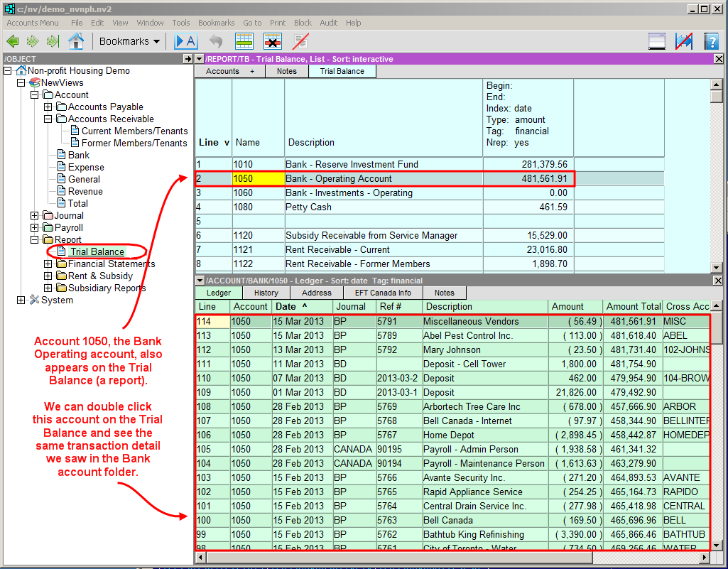728x569 pixels.
Task: Open the Audit menu
Action: [328, 23]
